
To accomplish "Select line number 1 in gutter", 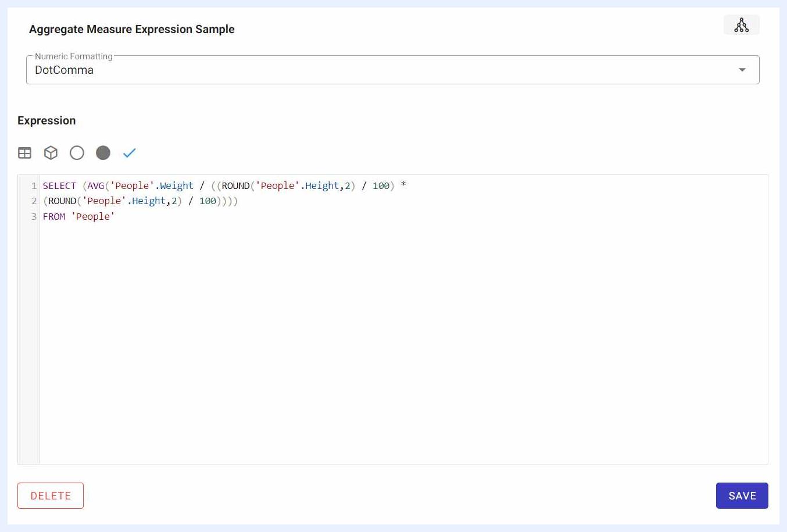I will point(34,186).
